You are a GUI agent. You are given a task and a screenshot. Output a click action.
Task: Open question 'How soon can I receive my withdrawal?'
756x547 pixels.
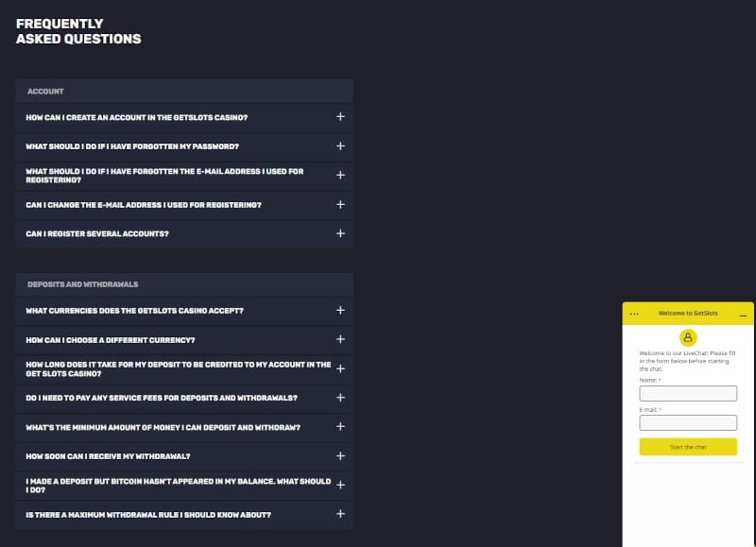pos(184,456)
